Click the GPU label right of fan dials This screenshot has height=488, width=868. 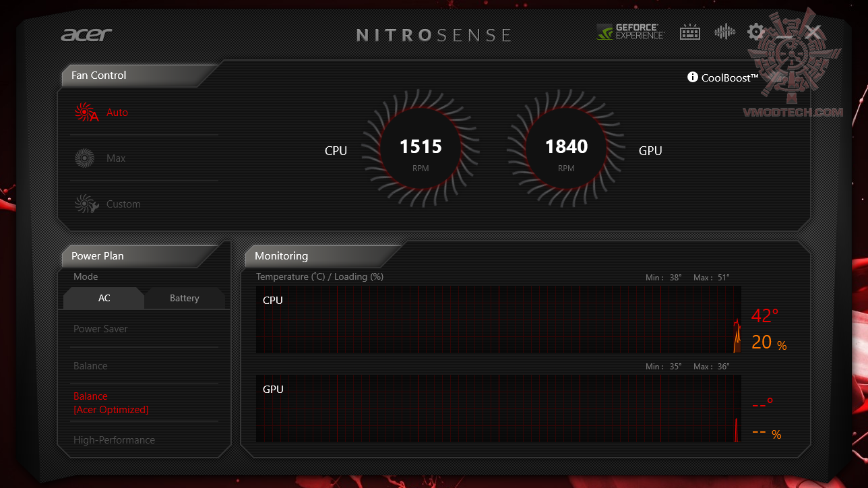(x=650, y=151)
